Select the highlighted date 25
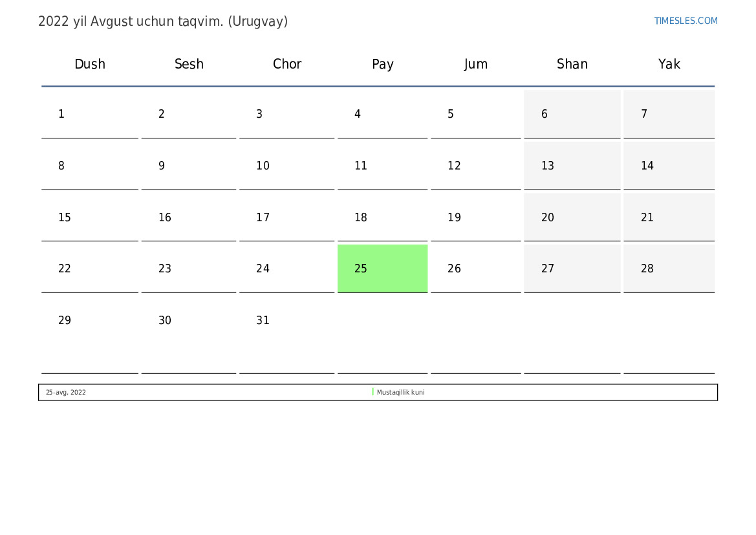 coord(382,268)
